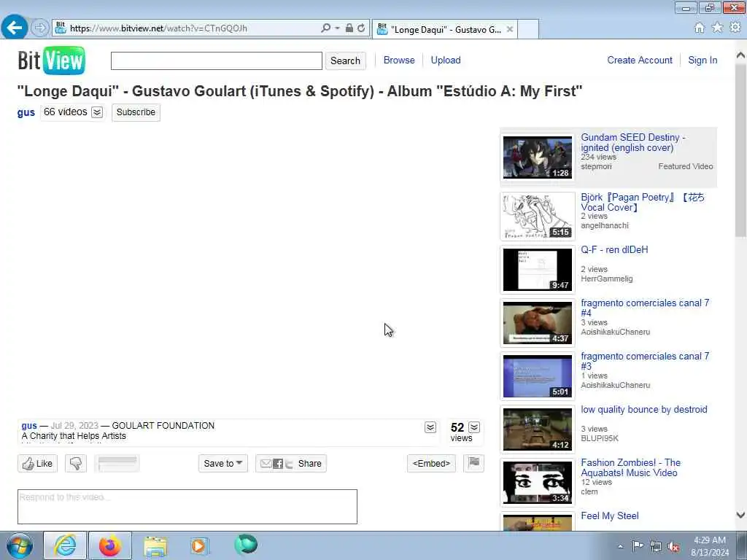The width and height of the screenshot is (747, 560).
Task: Open 'low quality bounce by destroid' link
Action: 643,410
